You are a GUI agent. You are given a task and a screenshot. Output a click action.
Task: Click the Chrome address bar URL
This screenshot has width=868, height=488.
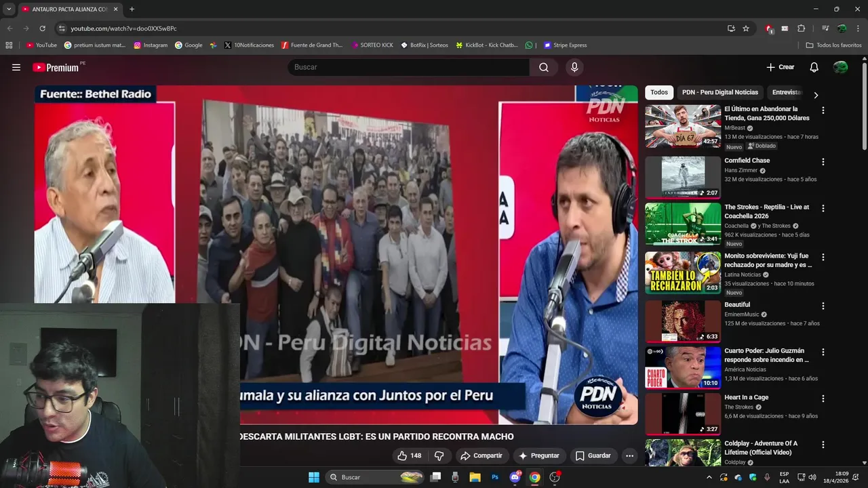pyautogui.click(x=123, y=28)
